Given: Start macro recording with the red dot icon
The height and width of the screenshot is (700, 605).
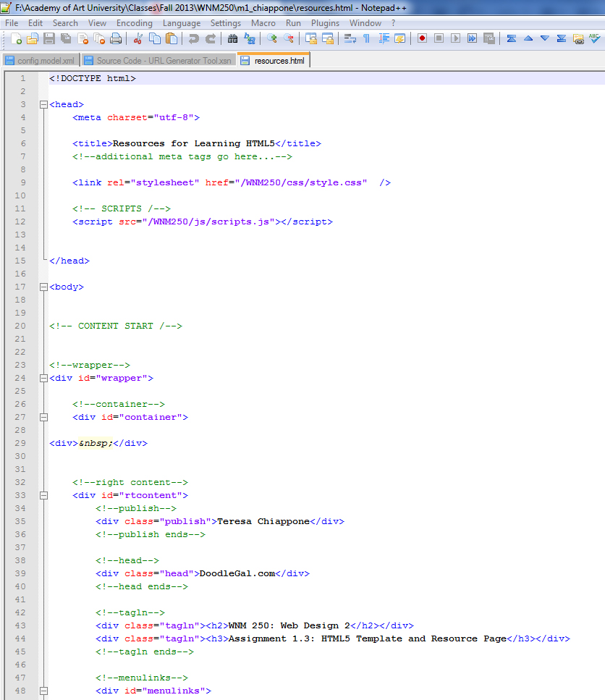Looking at the screenshot, I should (422, 39).
